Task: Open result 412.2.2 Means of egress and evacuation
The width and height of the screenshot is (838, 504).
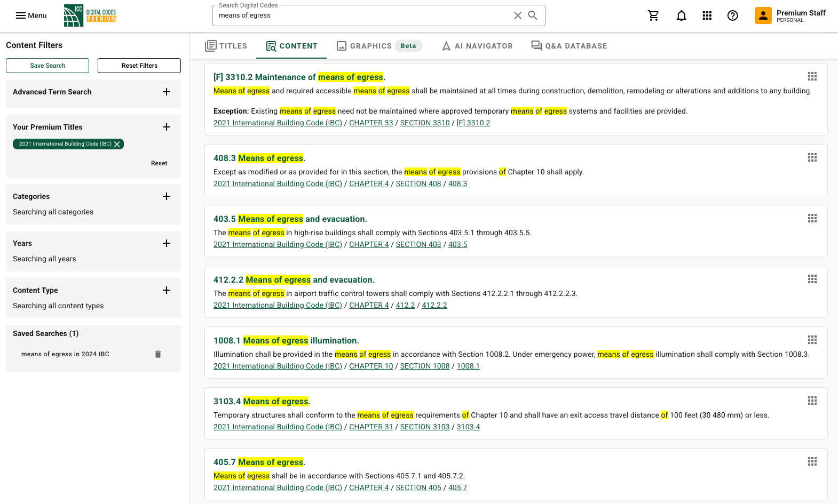Action: coord(294,279)
